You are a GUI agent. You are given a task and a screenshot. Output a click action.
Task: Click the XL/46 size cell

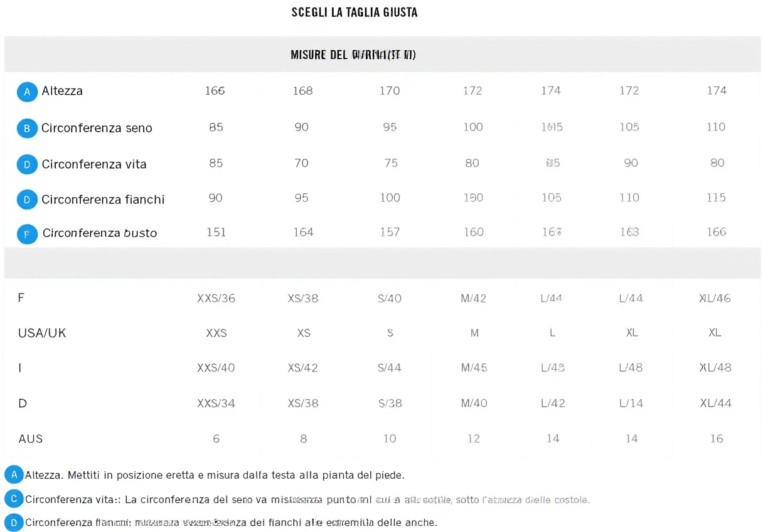(715, 299)
